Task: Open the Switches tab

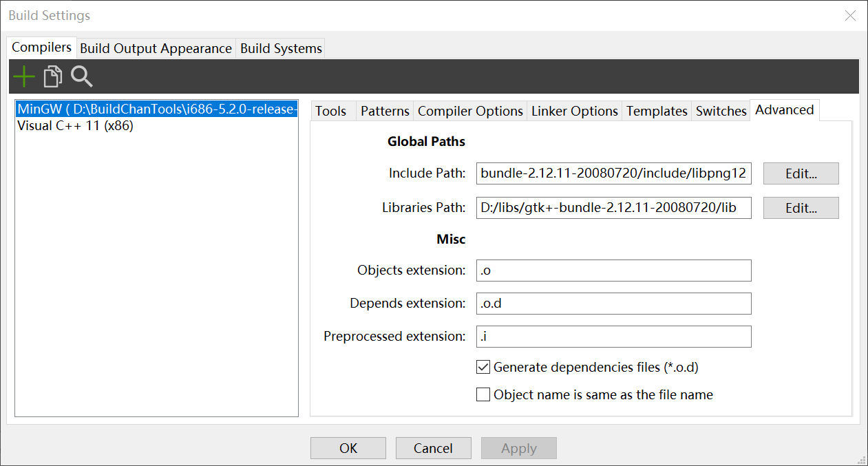Action: point(721,111)
